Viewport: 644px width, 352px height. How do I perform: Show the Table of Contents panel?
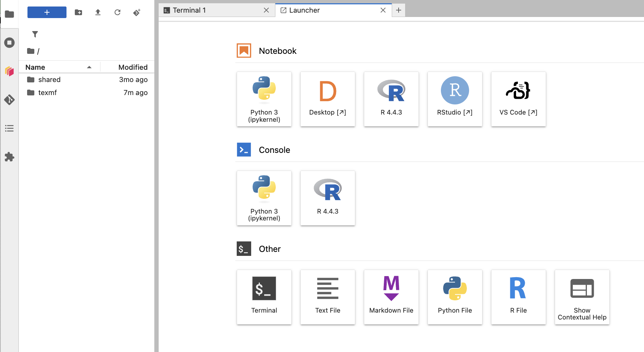coord(9,128)
